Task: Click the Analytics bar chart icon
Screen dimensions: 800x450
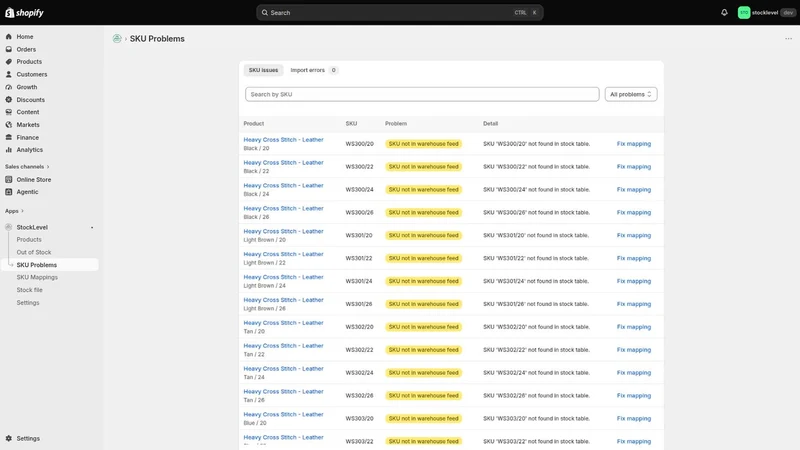Action: 9,150
